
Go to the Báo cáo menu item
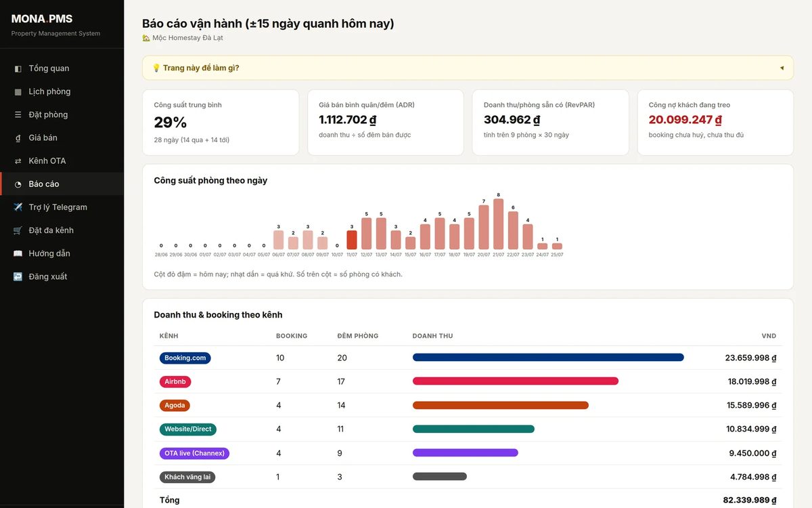pyautogui.click(x=62, y=184)
